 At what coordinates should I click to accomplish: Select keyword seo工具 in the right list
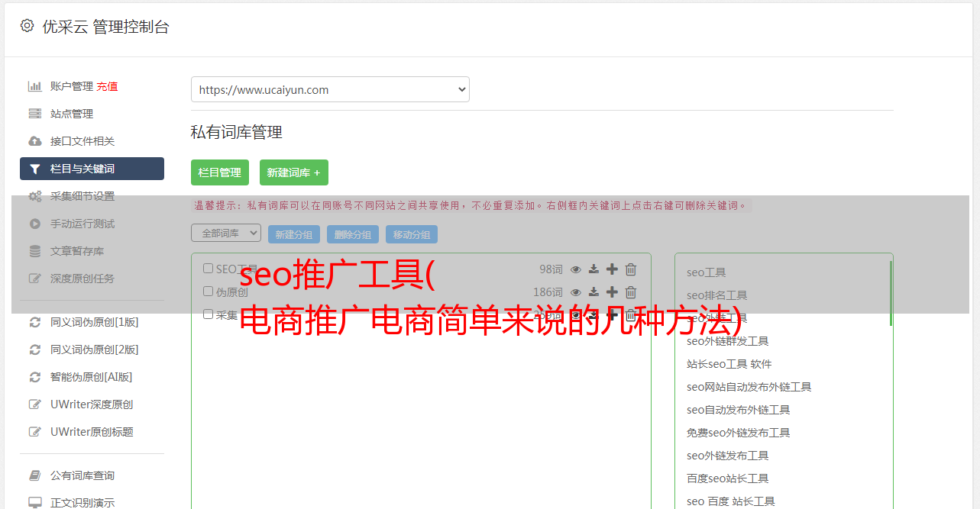click(x=707, y=272)
